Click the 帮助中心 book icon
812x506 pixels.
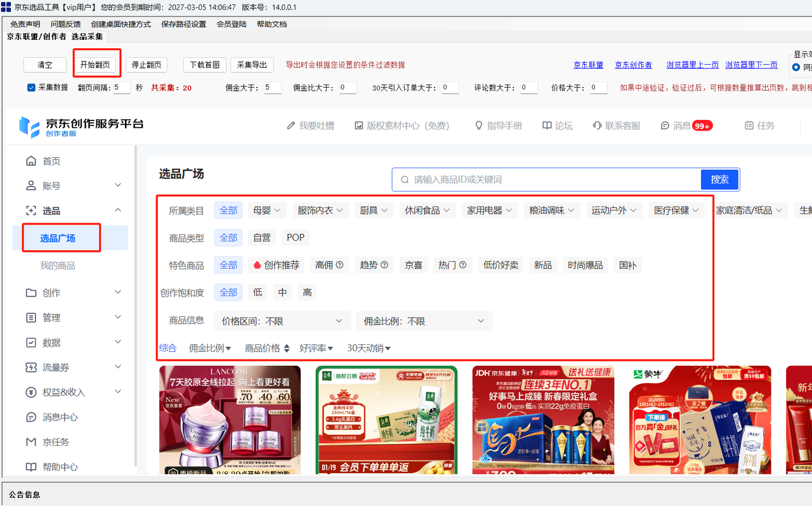point(30,467)
